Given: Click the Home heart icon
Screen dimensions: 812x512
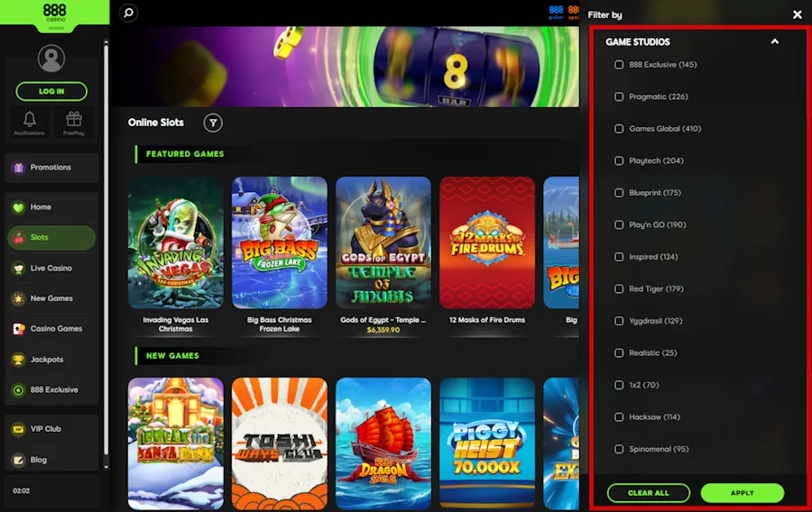Looking at the screenshot, I should 18,207.
